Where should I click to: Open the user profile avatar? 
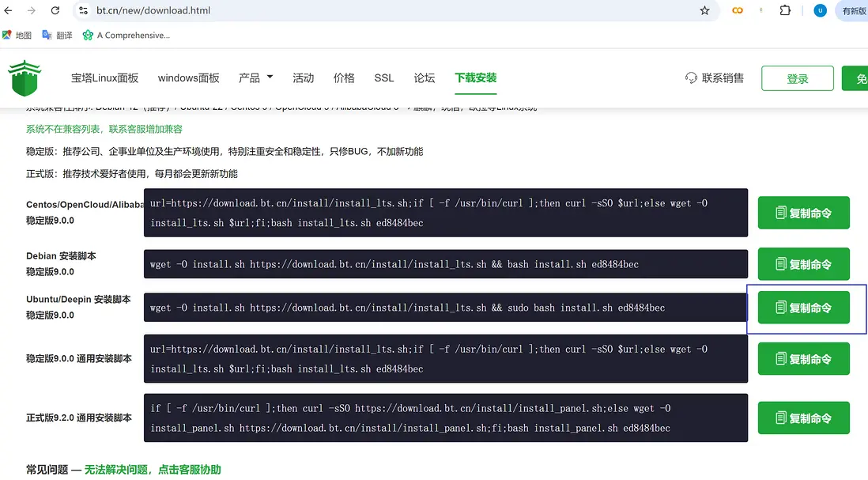(820, 10)
